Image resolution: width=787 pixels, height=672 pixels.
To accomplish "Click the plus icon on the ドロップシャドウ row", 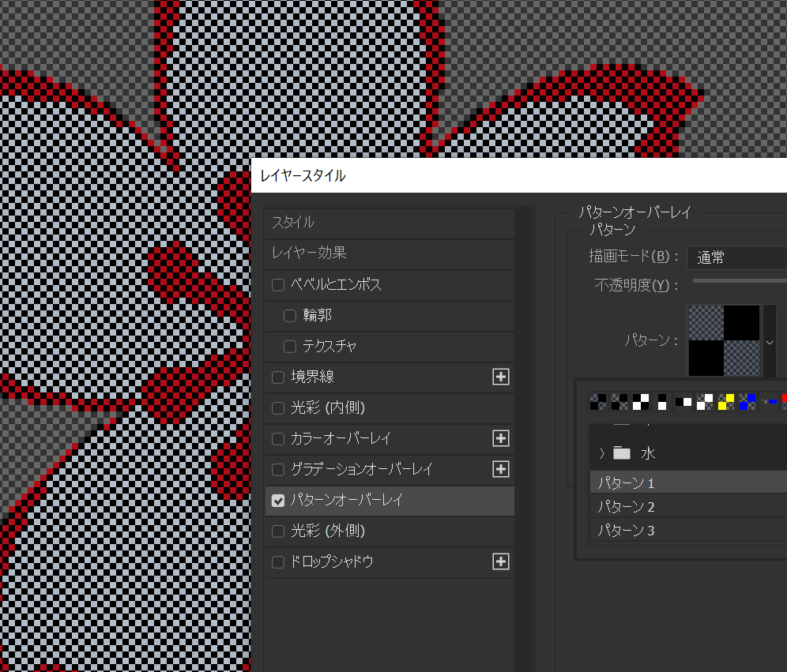I will point(500,561).
